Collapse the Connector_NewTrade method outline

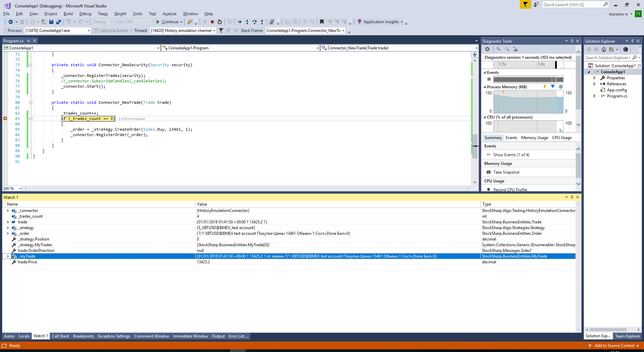click(x=31, y=102)
